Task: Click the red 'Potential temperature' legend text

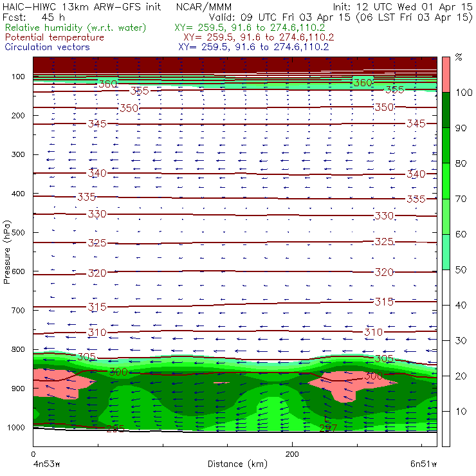Action: (x=54, y=37)
